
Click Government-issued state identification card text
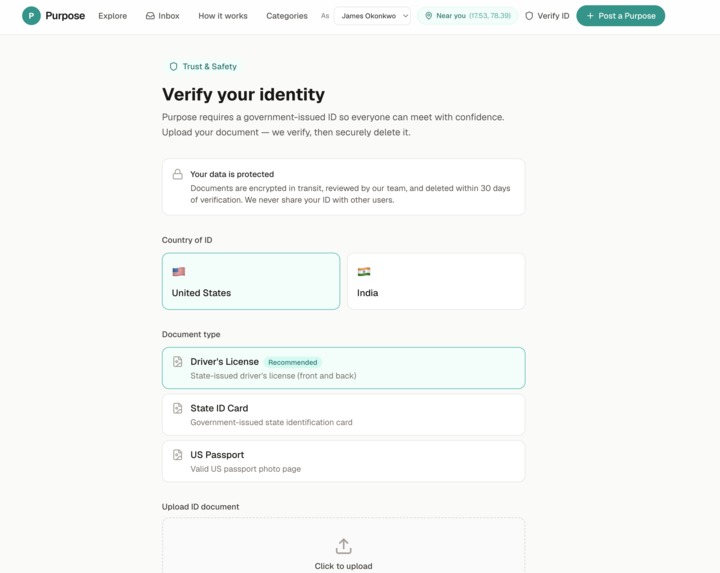pyautogui.click(x=271, y=422)
